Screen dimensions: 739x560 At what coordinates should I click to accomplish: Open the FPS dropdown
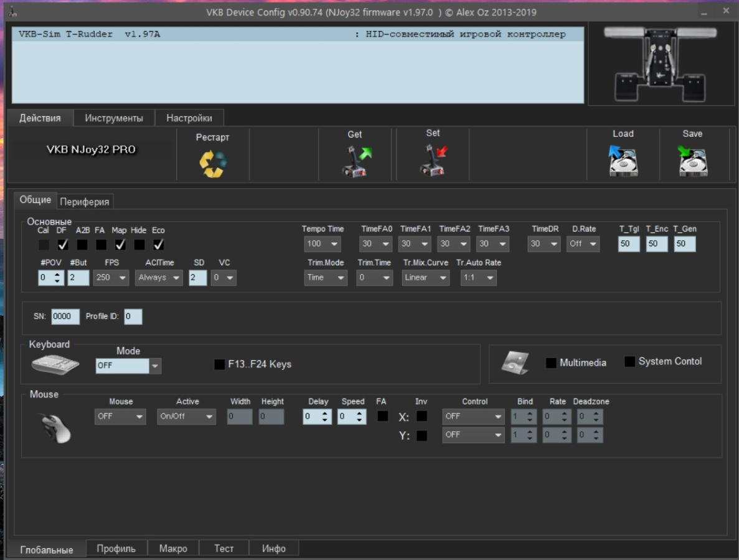(111, 278)
